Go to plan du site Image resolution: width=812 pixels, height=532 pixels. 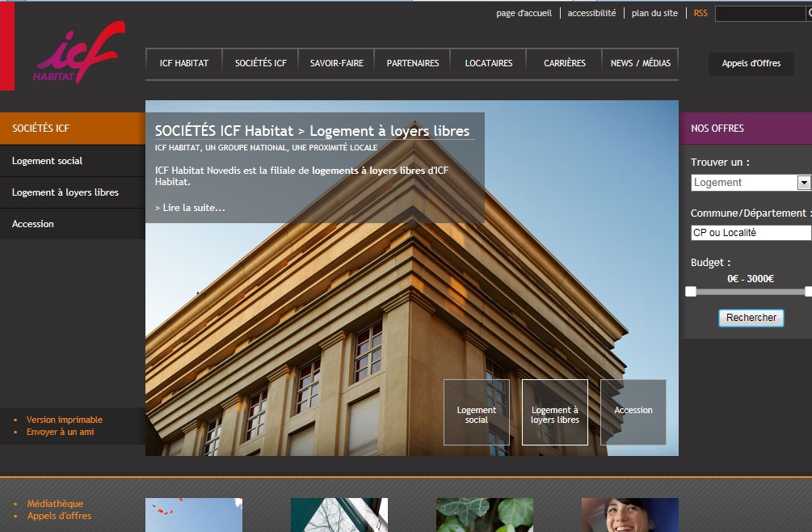point(654,14)
